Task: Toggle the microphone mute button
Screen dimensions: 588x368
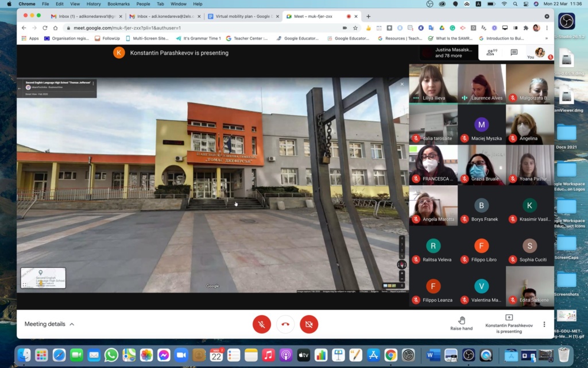Action: tap(262, 324)
